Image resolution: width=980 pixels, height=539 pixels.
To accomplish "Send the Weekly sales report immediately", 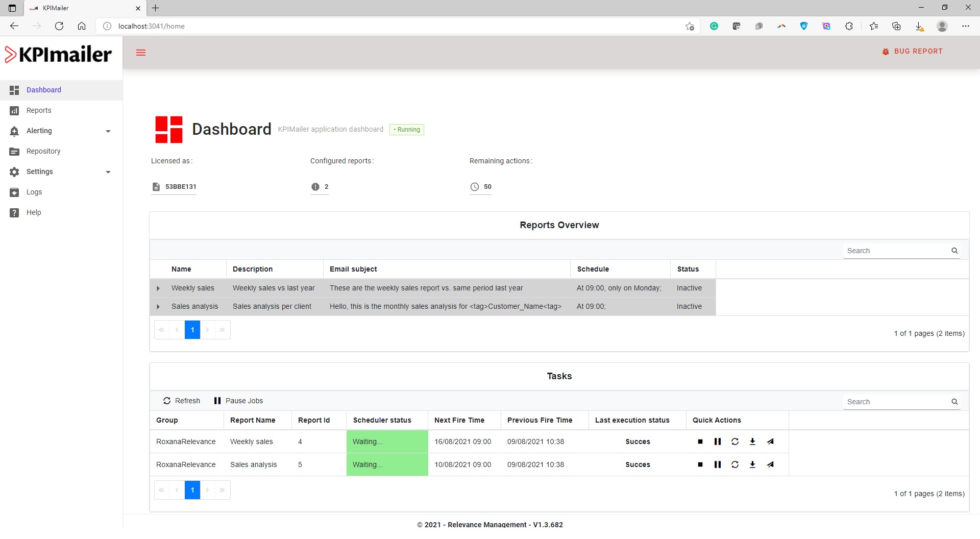I will point(770,442).
